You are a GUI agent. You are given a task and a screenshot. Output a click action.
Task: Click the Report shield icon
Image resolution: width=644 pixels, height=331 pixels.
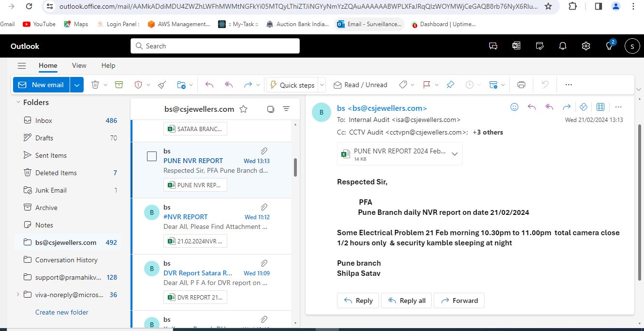(138, 85)
